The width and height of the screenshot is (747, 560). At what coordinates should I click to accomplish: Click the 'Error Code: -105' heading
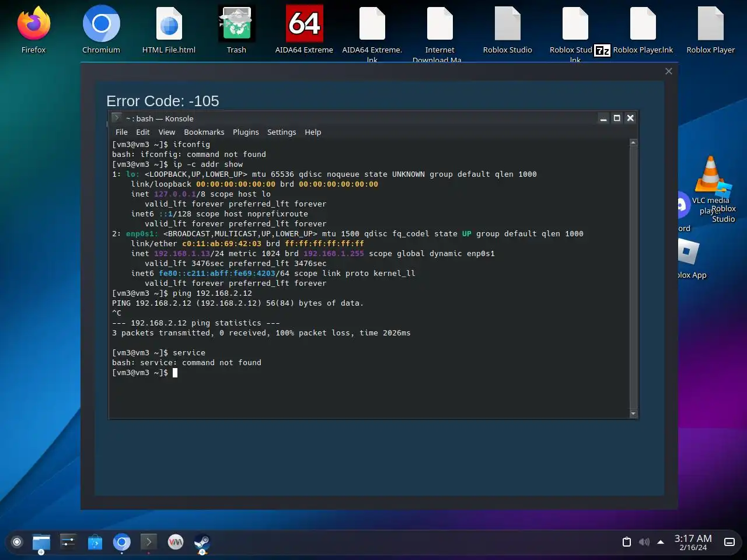click(163, 101)
